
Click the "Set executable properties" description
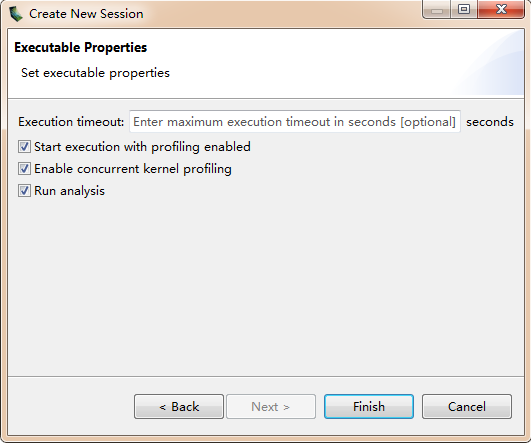click(x=95, y=73)
